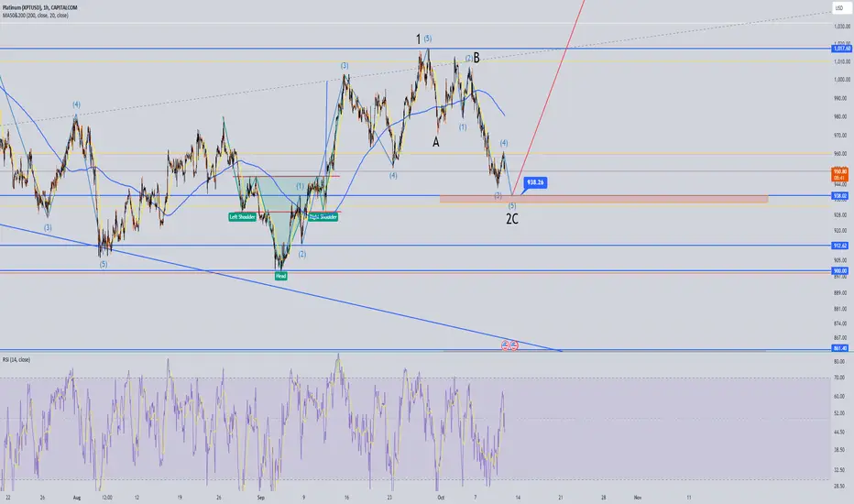The image size is (854, 504).
Task: Select the black letter B wave label
Action: (476, 58)
